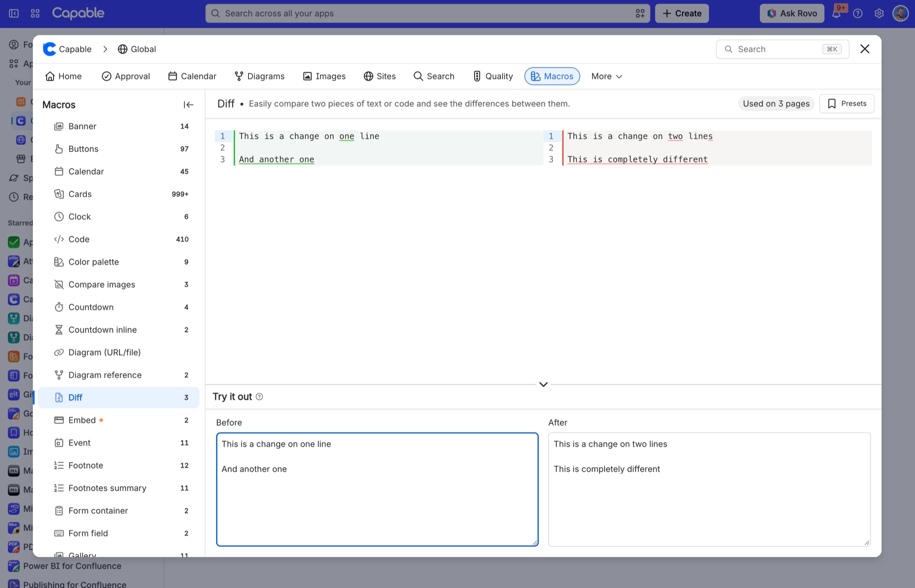Open the notifications bell
The height and width of the screenshot is (588, 915).
[836, 13]
